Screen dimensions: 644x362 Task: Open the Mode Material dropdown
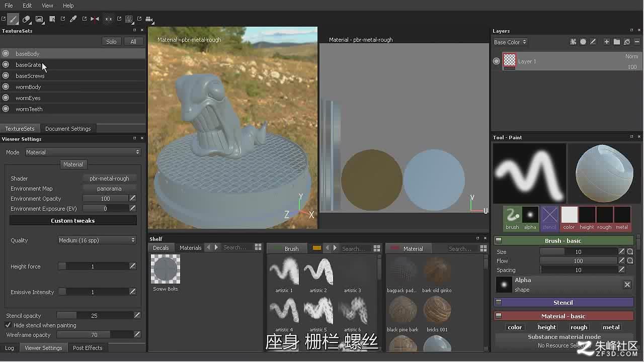[x=83, y=152]
